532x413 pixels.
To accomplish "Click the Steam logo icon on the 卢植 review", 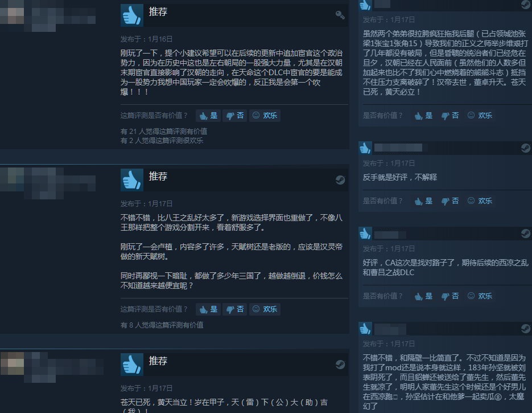I will click(340, 179).
